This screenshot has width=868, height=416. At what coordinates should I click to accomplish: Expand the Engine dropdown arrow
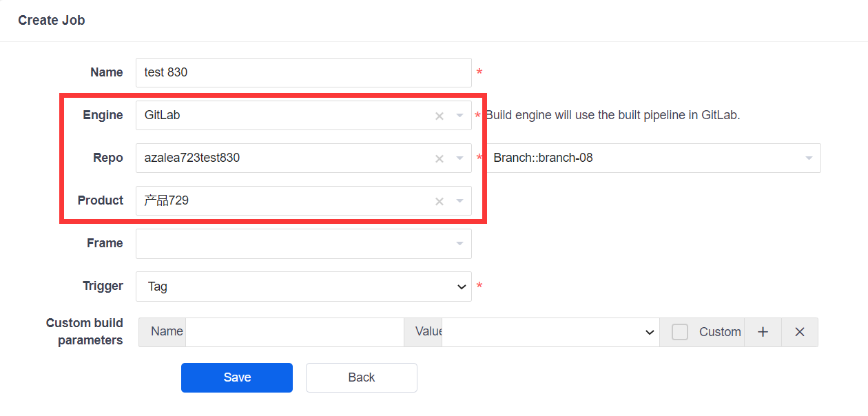[x=459, y=116]
